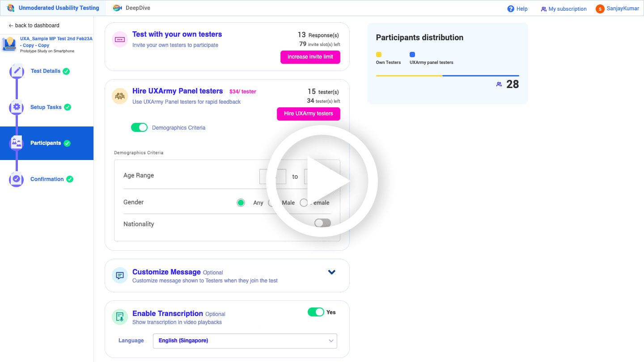Go back to dashboard link
644x362 pixels.
34,25
